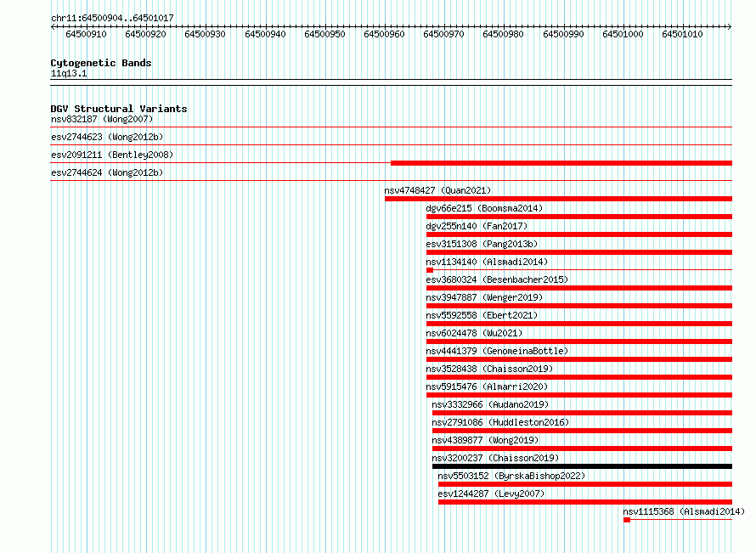
Task: Select esv2091211 (Bentley2008) variant label
Action: pos(112,155)
